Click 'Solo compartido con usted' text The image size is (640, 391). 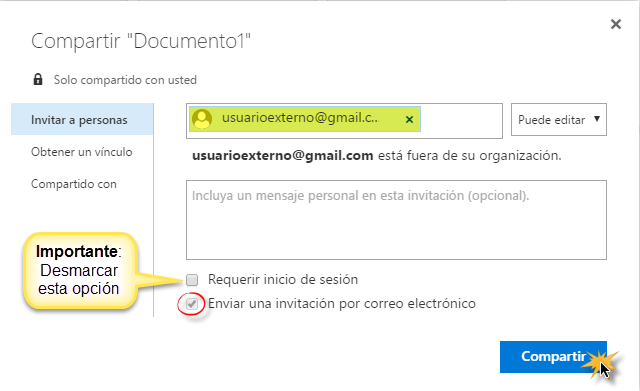click(125, 80)
